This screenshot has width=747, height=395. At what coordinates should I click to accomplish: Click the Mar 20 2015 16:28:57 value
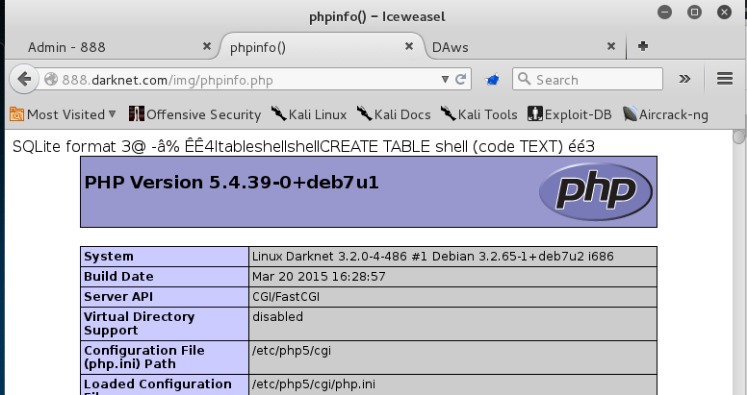point(319,276)
